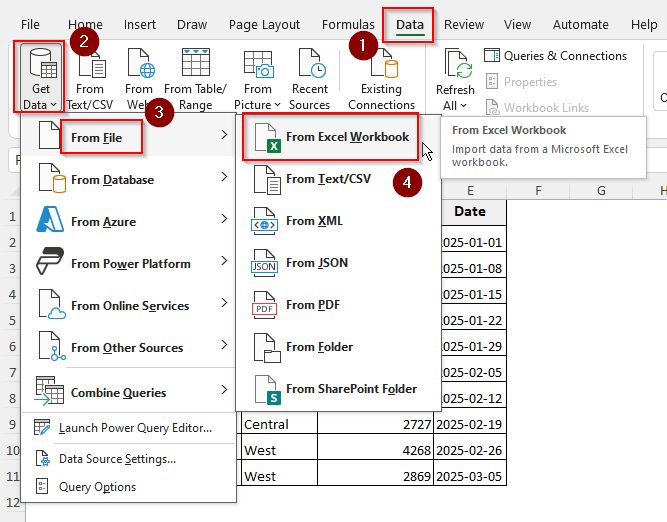Expand the From Other Sources submenu
The width and height of the screenshot is (667, 522).
coord(129,347)
